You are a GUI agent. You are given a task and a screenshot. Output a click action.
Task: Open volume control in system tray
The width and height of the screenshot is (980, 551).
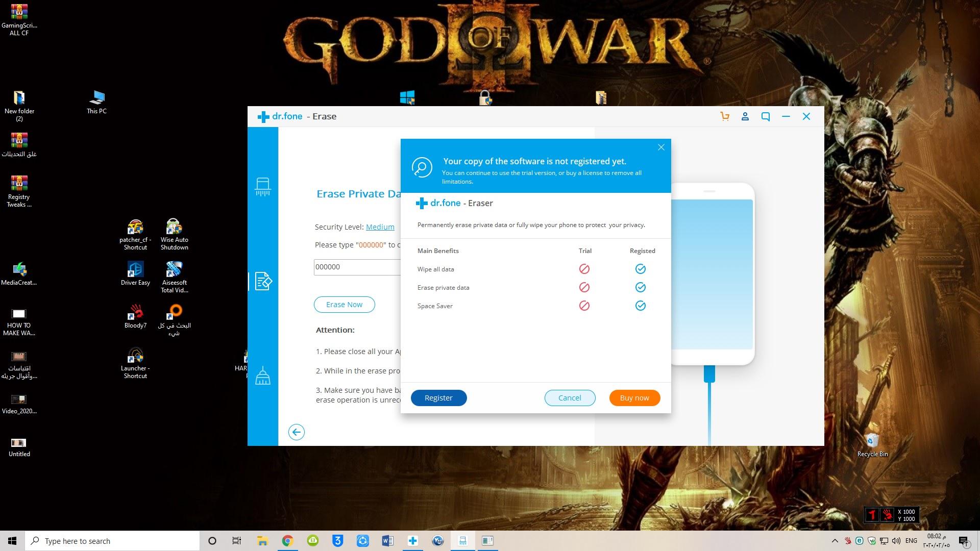point(896,541)
